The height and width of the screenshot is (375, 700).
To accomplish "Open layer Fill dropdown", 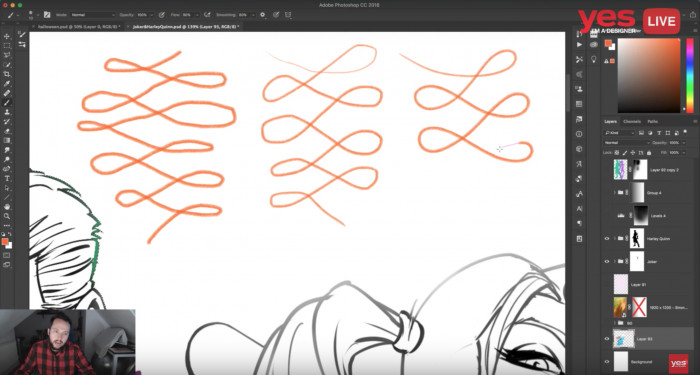I will coord(683,153).
